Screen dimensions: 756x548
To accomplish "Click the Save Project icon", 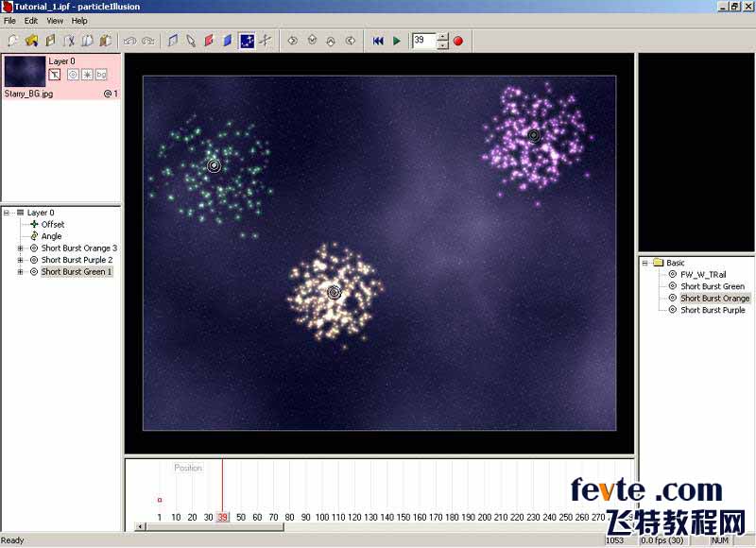I will (x=49, y=41).
